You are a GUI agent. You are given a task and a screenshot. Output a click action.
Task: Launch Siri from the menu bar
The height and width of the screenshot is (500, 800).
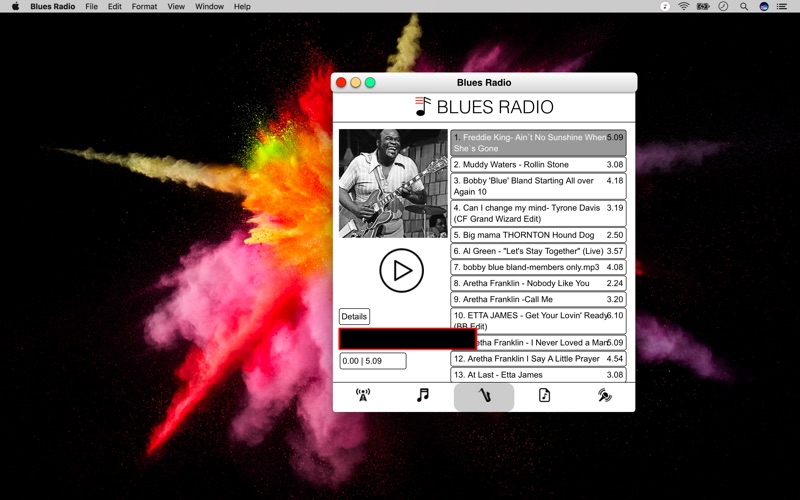[x=764, y=7]
